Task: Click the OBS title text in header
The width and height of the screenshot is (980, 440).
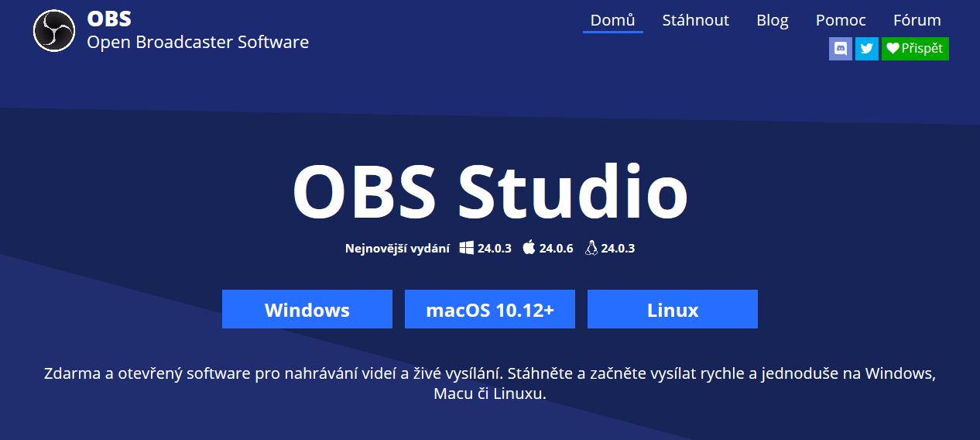Action: coord(109,19)
